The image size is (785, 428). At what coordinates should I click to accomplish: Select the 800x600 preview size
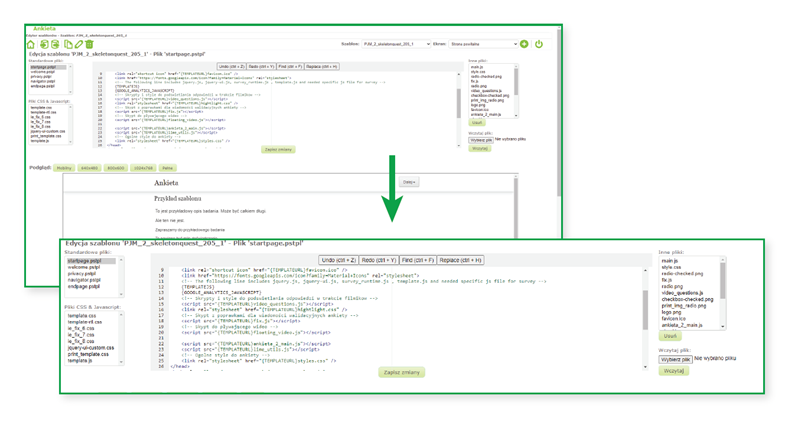coord(116,168)
